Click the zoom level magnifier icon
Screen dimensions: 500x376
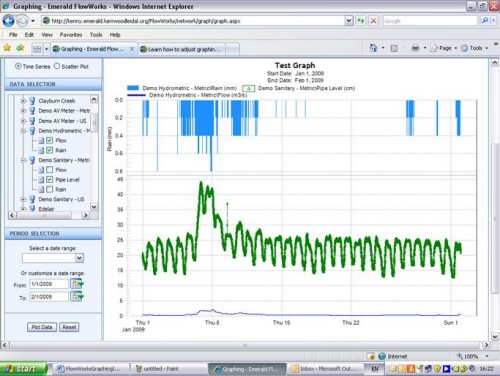[x=460, y=356]
